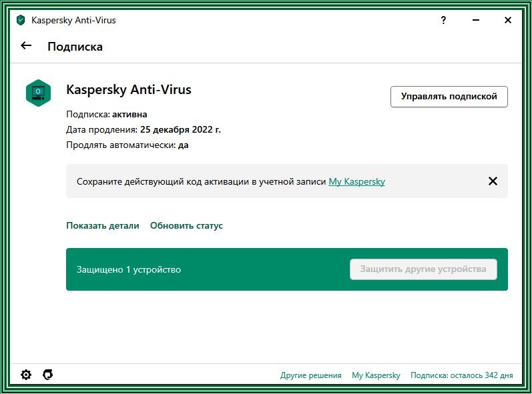Viewport: 532px width, 394px height.
Task: Click the Показать детали link
Action: tap(103, 225)
